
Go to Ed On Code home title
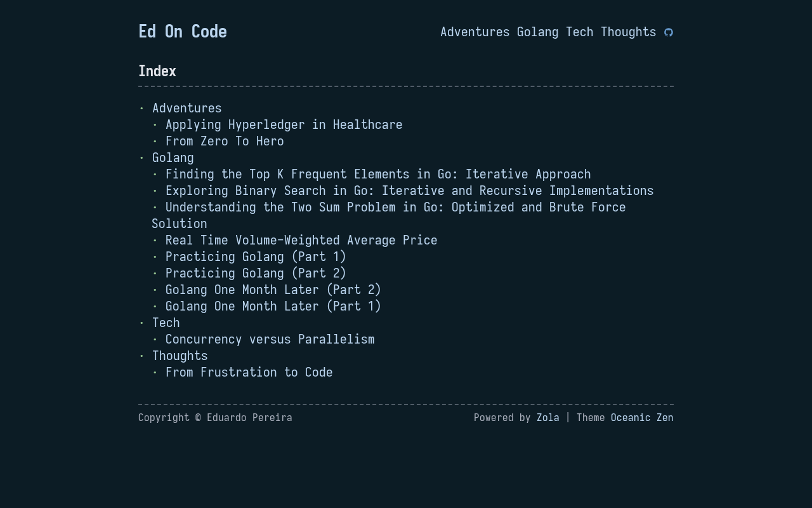pyautogui.click(x=183, y=31)
